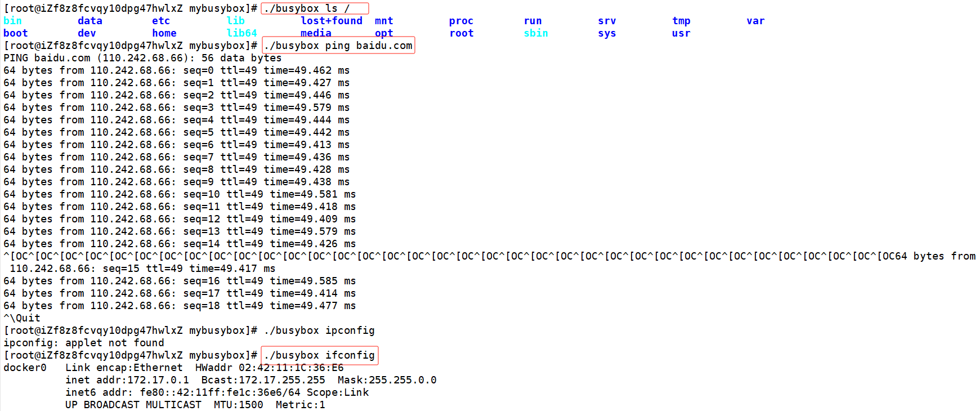Click the 'Metric:1' value
The image size is (980, 411).
[x=301, y=405]
